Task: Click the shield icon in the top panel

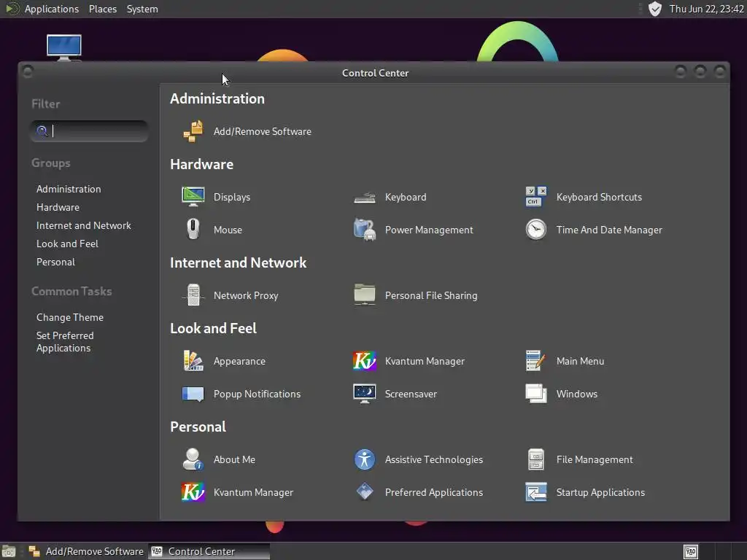Action: 656,9
